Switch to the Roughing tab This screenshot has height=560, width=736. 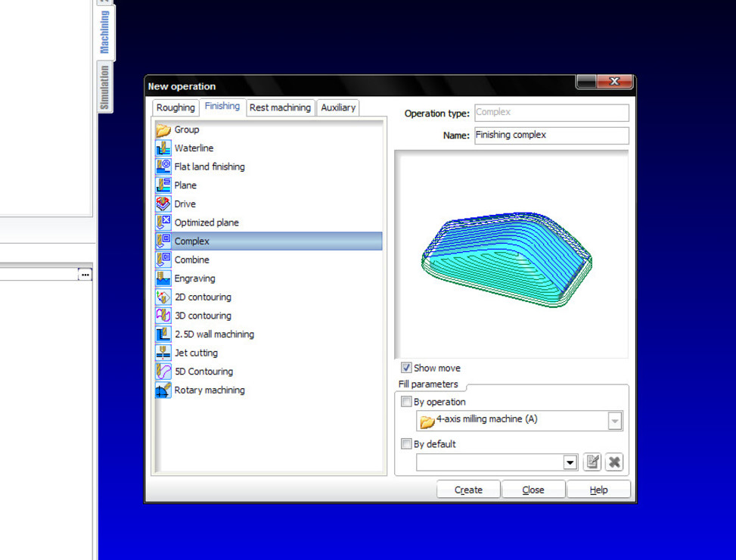pos(175,107)
